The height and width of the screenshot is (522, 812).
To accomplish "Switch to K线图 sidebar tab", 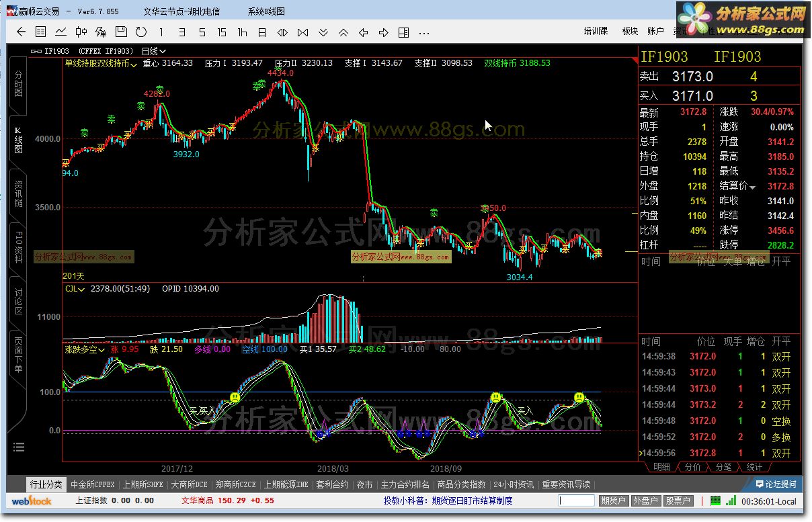I will [18, 140].
